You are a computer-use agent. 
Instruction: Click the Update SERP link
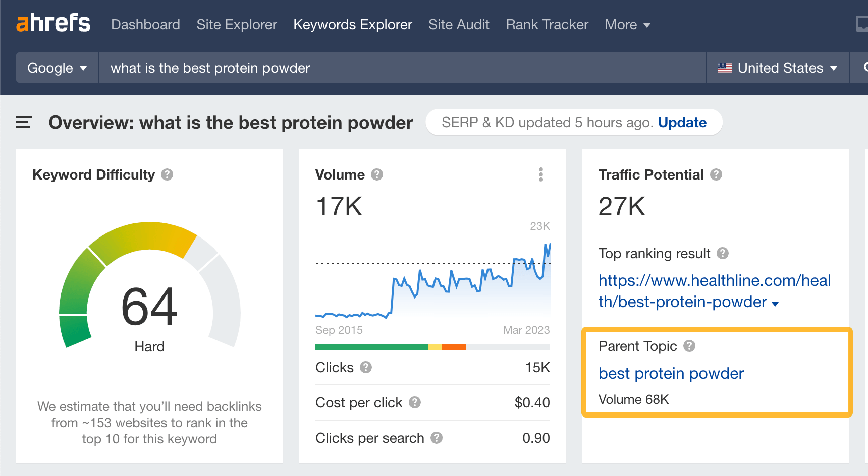click(x=682, y=122)
